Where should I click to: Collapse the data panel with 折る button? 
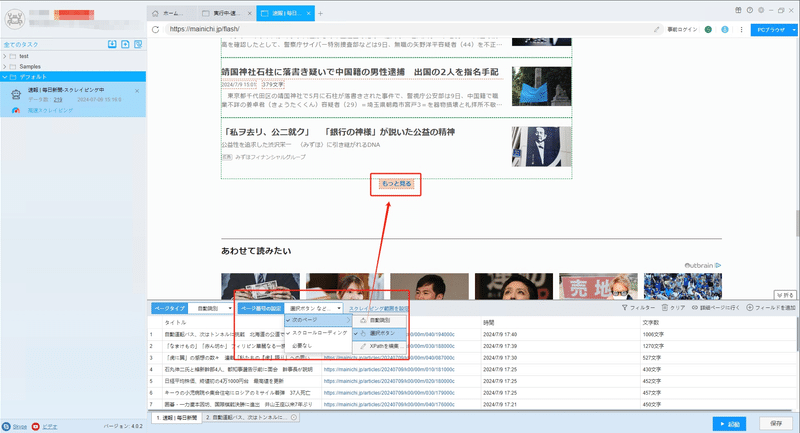pyautogui.click(x=785, y=295)
